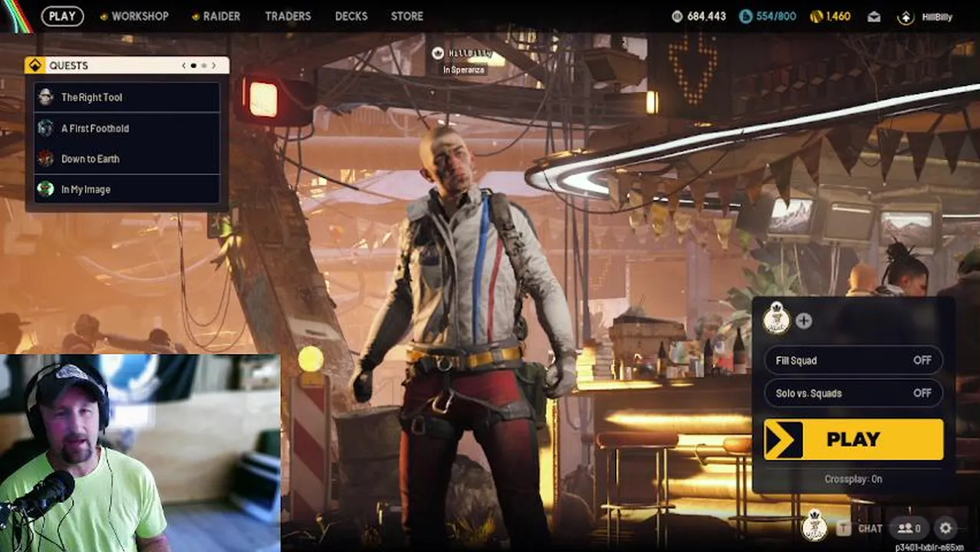Click the Quests panel header icon
Screen dimensions: 980x552
35,65
